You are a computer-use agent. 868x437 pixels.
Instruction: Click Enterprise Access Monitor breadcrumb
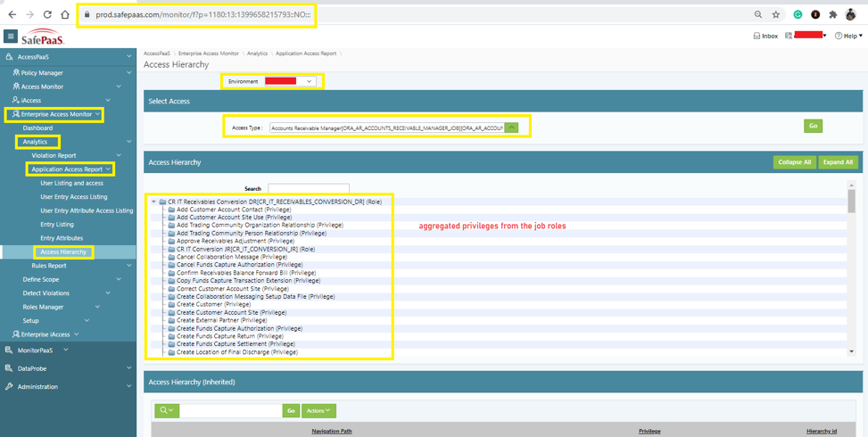208,54
